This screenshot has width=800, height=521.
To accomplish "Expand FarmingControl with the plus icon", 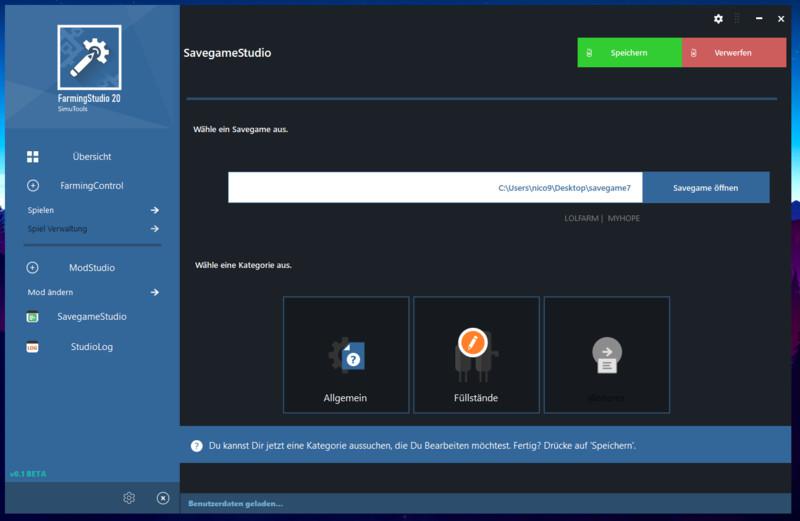I will coord(33,186).
